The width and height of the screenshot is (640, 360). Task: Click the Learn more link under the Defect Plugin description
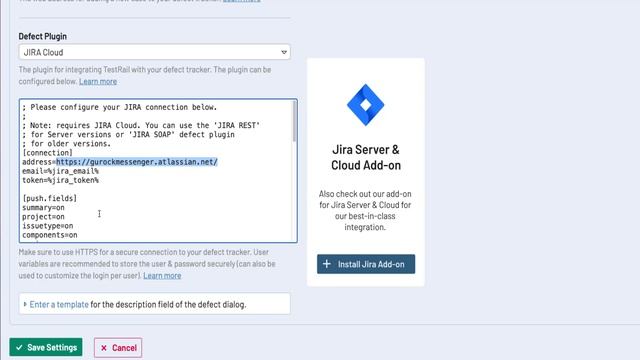pyautogui.click(x=98, y=81)
